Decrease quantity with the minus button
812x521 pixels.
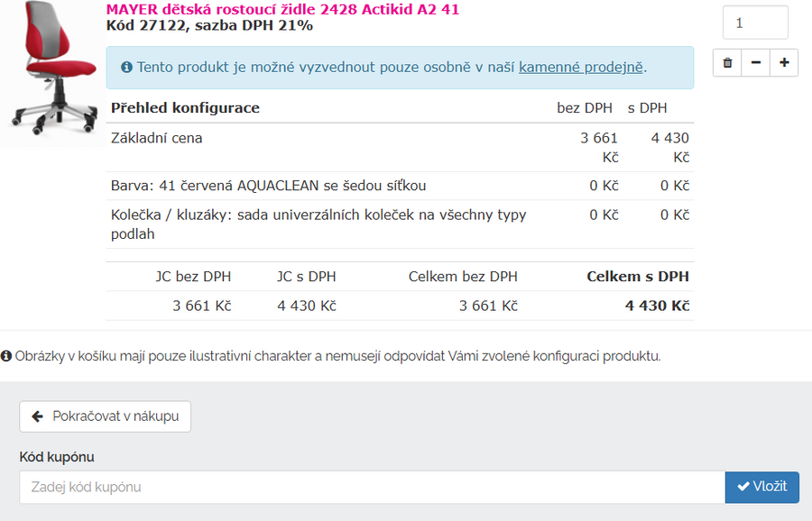pyautogui.click(x=755, y=63)
